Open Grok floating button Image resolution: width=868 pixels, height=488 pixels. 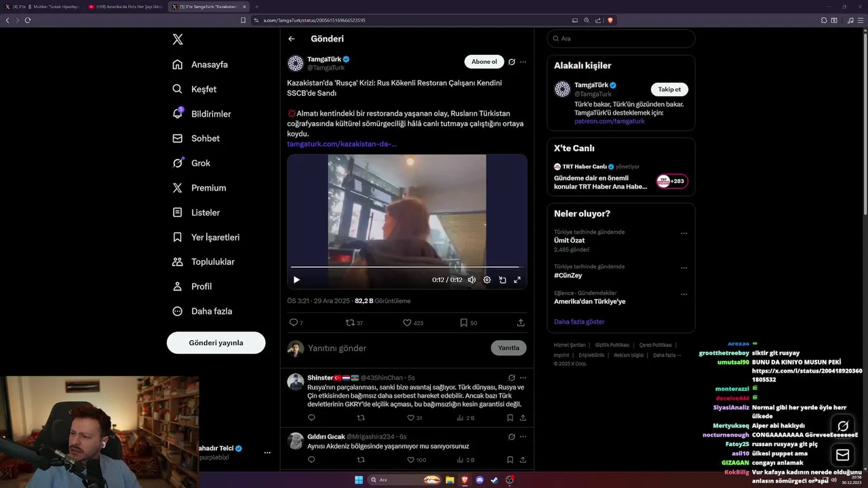point(843,426)
